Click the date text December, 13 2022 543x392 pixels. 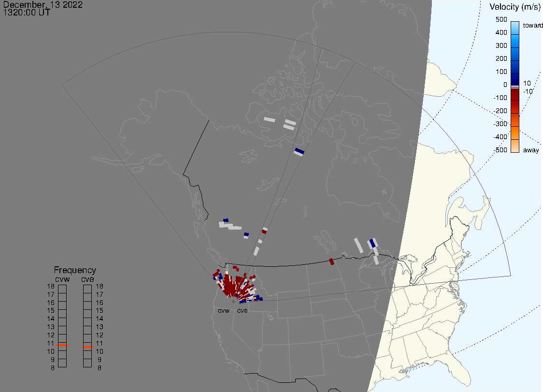point(43,4)
